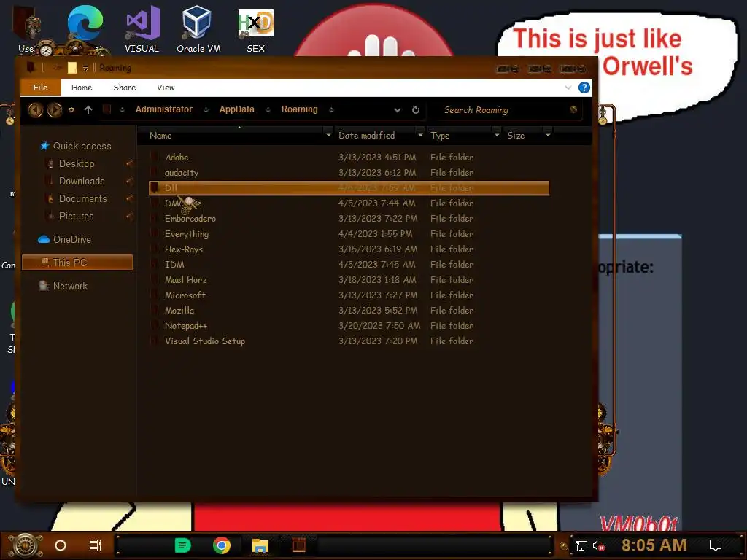The image size is (747, 560).
Task: Refresh the Roaming folder view
Action: tap(415, 110)
